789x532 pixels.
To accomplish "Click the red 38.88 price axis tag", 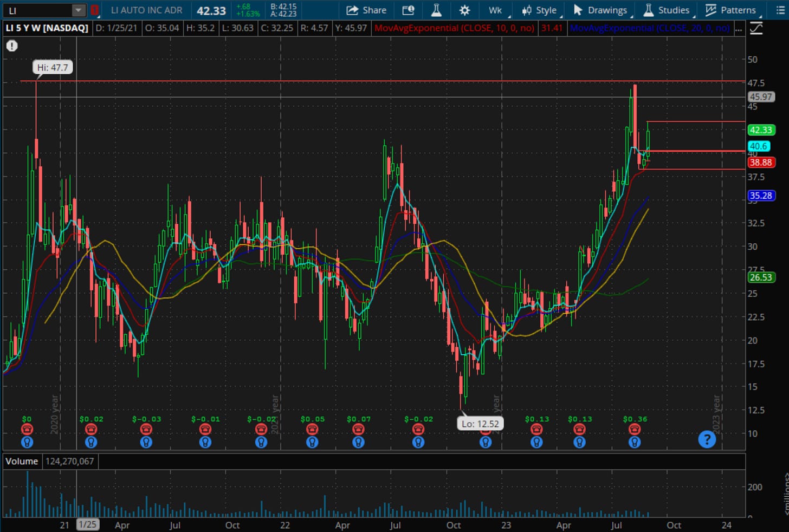I will [x=761, y=163].
